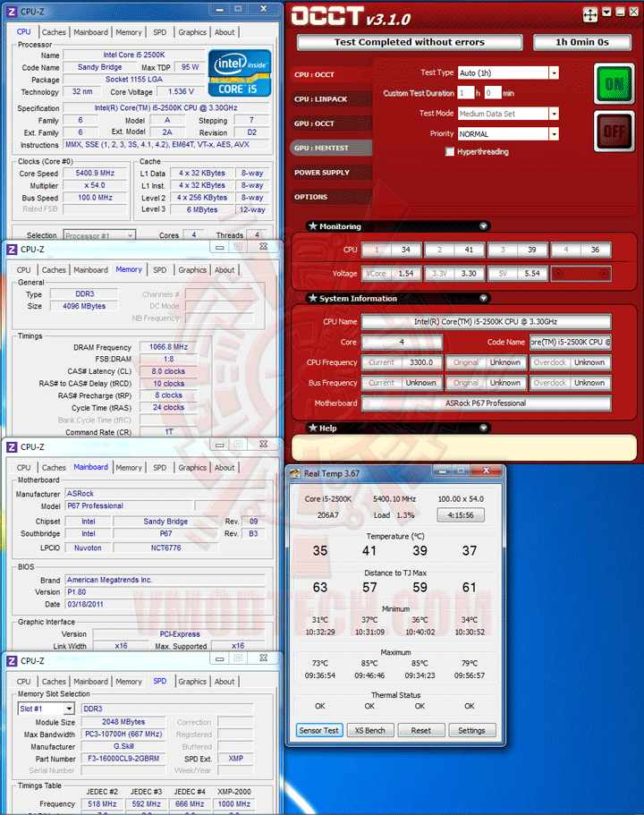Click the CPU-Z icon of the Memory window
The width and height of the screenshot is (644, 815).
coord(12,250)
